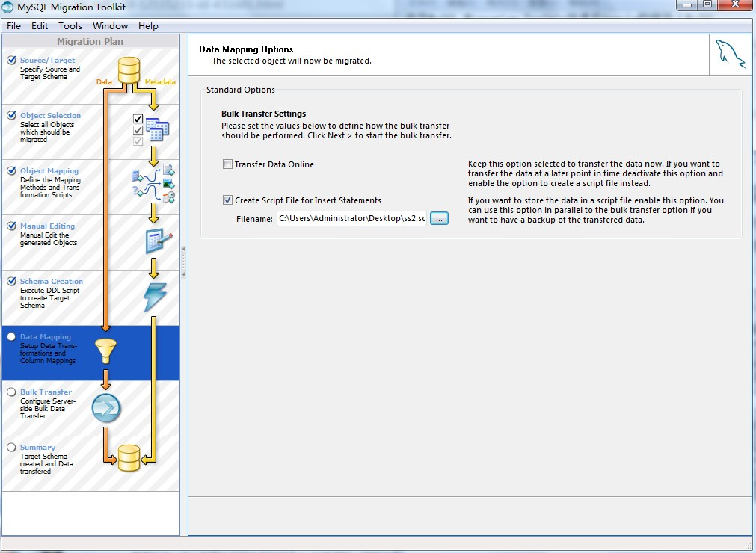Click the source database cylinder icon
The width and height of the screenshot is (756, 553).
pyautogui.click(x=129, y=70)
